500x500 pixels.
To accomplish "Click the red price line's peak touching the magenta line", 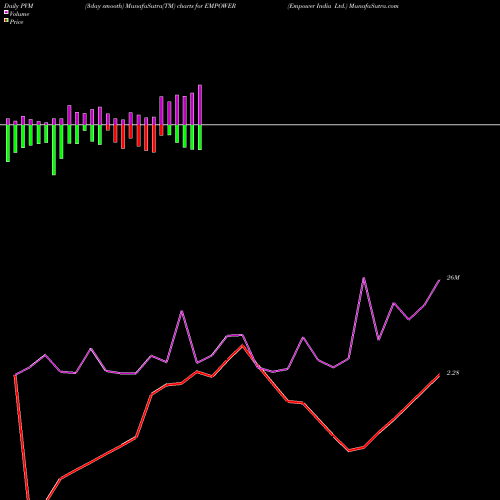I will [242, 346].
